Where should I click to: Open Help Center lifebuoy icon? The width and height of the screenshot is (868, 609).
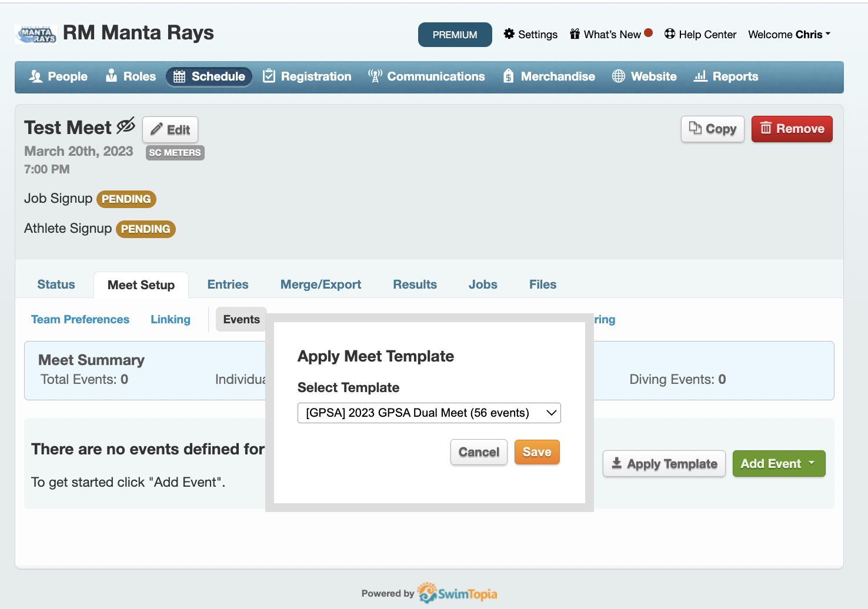(x=670, y=34)
